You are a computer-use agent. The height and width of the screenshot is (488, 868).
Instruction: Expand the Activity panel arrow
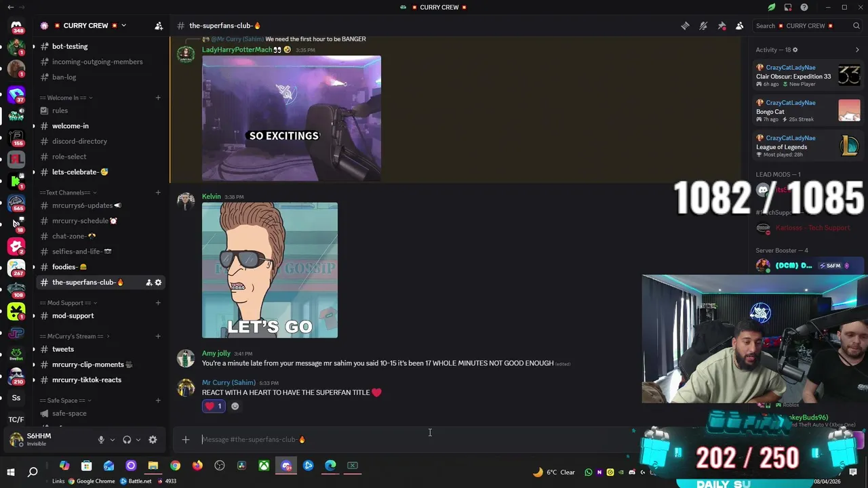point(857,49)
